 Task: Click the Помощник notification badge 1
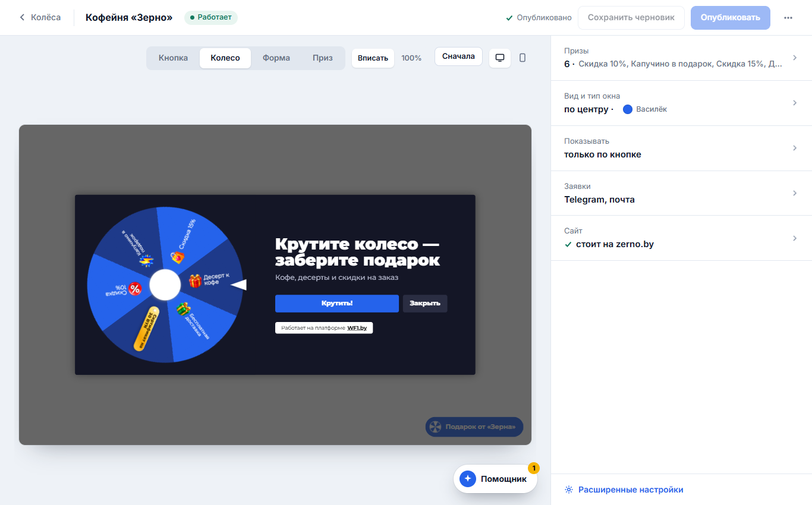coord(534,468)
